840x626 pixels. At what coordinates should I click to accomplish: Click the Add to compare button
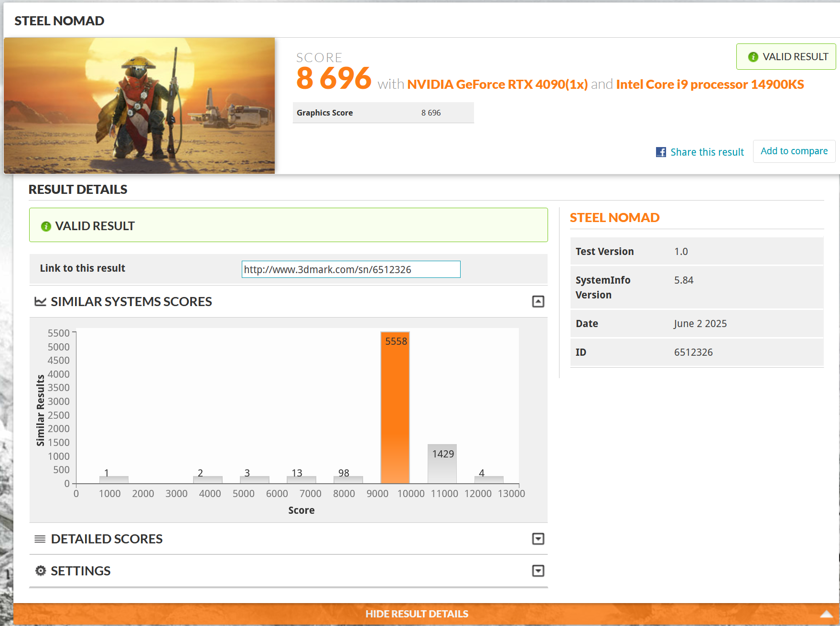coord(794,151)
